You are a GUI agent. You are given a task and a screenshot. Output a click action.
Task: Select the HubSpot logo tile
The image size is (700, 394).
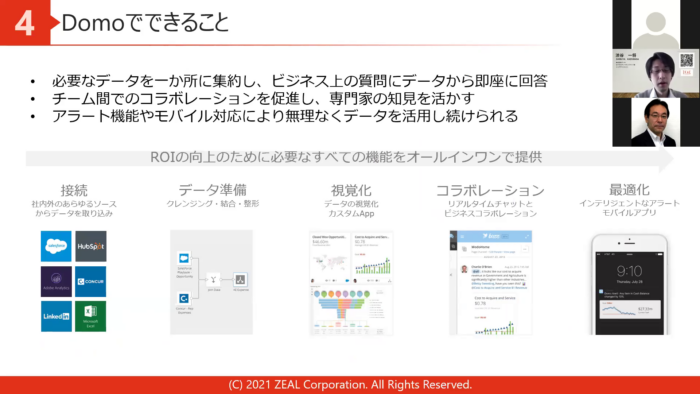click(91, 246)
